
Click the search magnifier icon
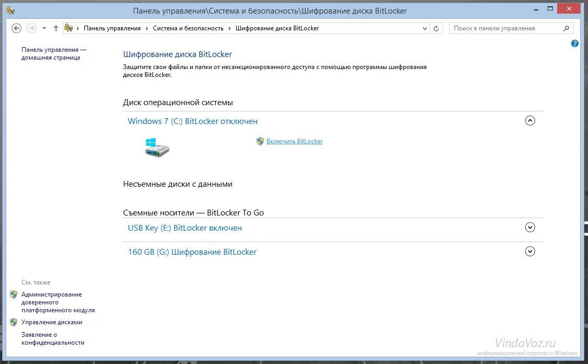[x=566, y=28]
